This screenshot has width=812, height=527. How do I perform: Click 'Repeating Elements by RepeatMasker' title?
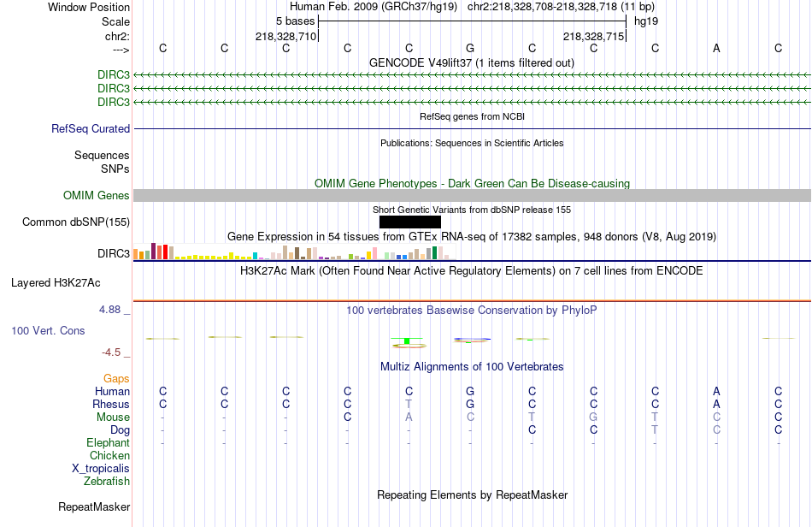click(x=473, y=494)
